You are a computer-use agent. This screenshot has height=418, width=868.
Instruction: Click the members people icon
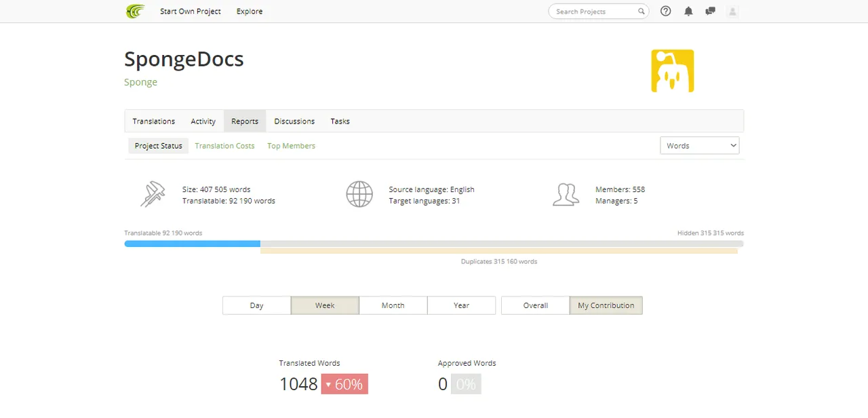pyautogui.click(x=566, y=194)
